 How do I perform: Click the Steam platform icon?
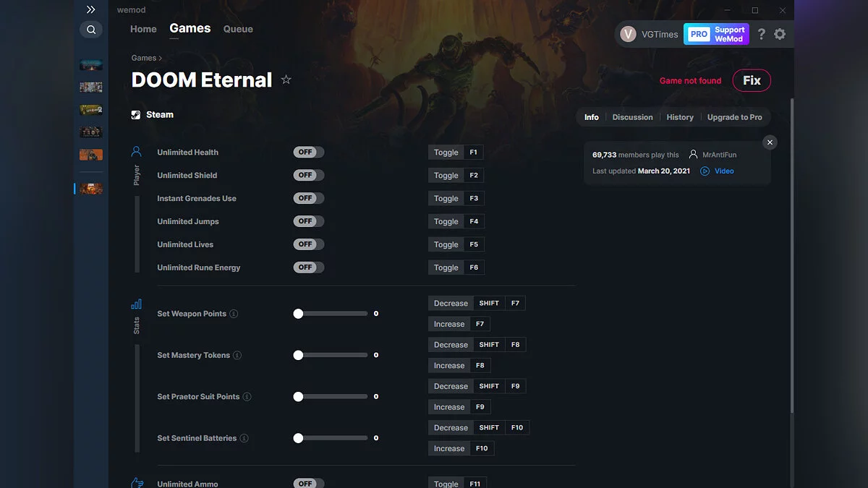coord(135,114)
